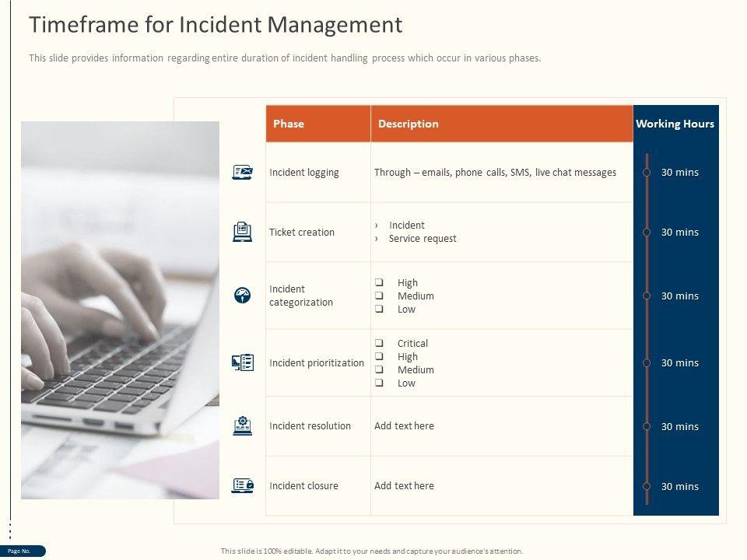Click 30 mins in the Incident categorization row
Screen dimensions: 747x560
[680, 296]
